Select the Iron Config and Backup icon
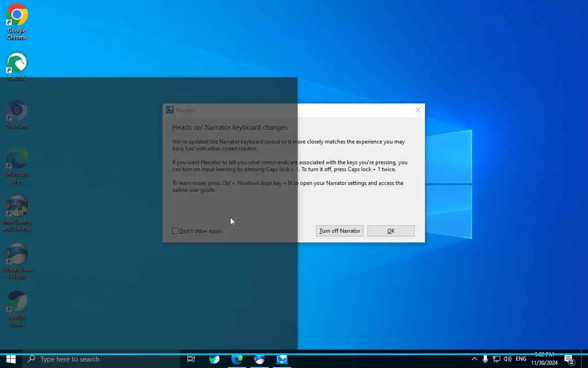 (x=17, y=213)
